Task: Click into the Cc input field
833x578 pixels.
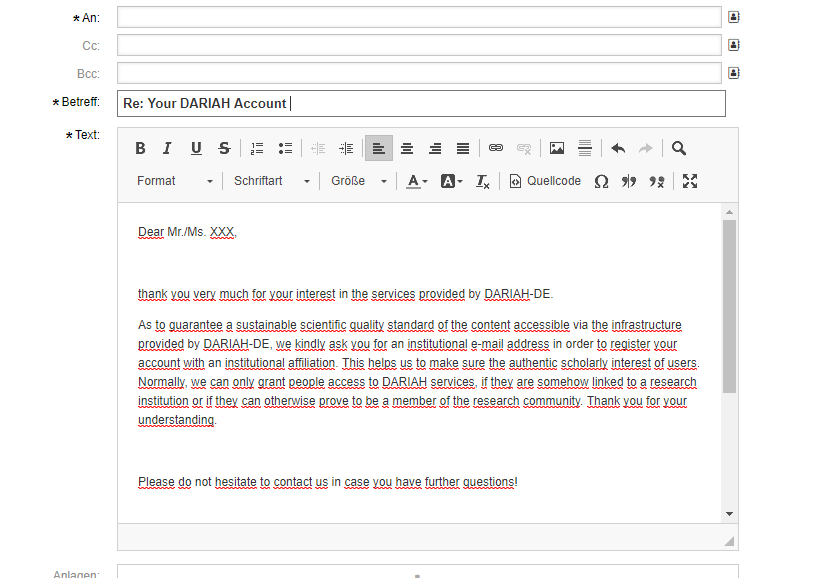Action: [419, 45]
